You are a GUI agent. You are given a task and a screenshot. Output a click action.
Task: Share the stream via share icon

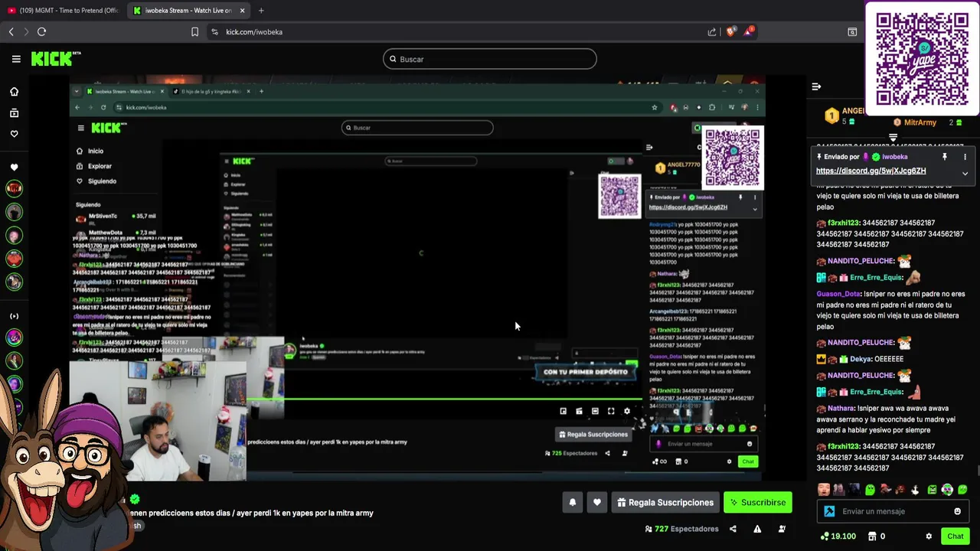tap(733, 529)
